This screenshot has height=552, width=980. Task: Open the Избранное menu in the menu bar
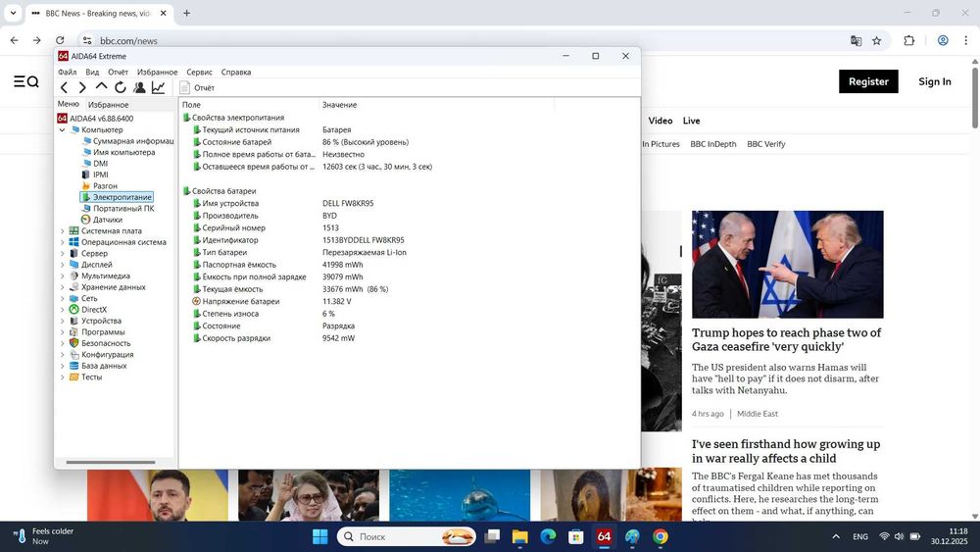pos(157,72)
